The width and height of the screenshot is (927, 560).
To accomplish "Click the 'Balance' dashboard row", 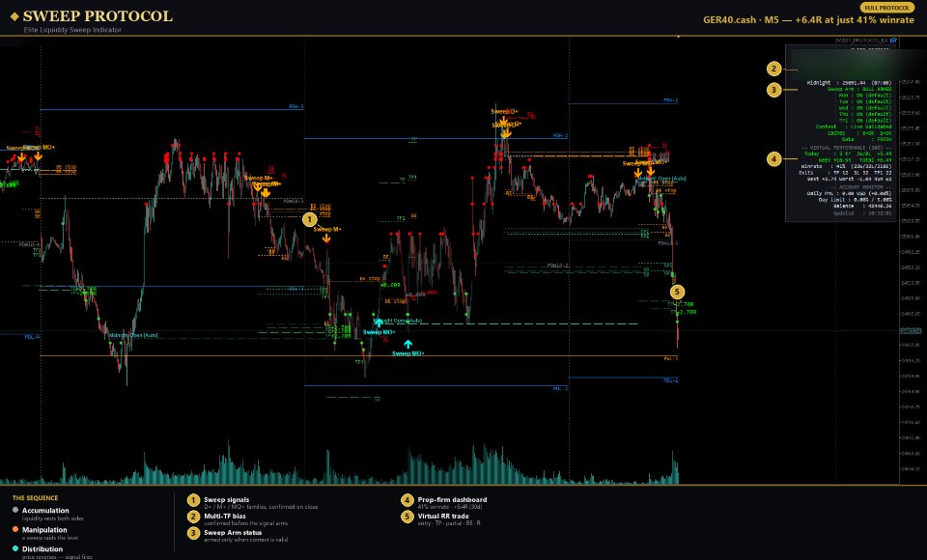I will click(x=862, y=206).
